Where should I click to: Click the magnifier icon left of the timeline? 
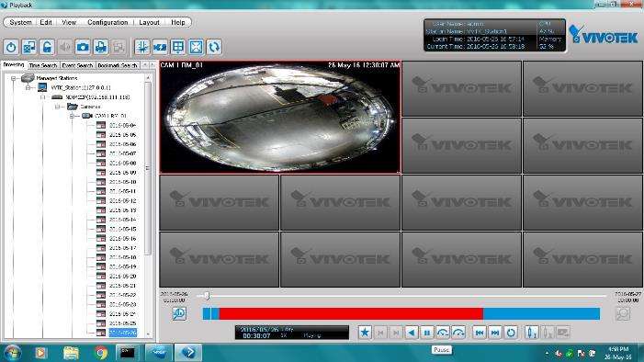pyautogui.click(x=179, y=314)
